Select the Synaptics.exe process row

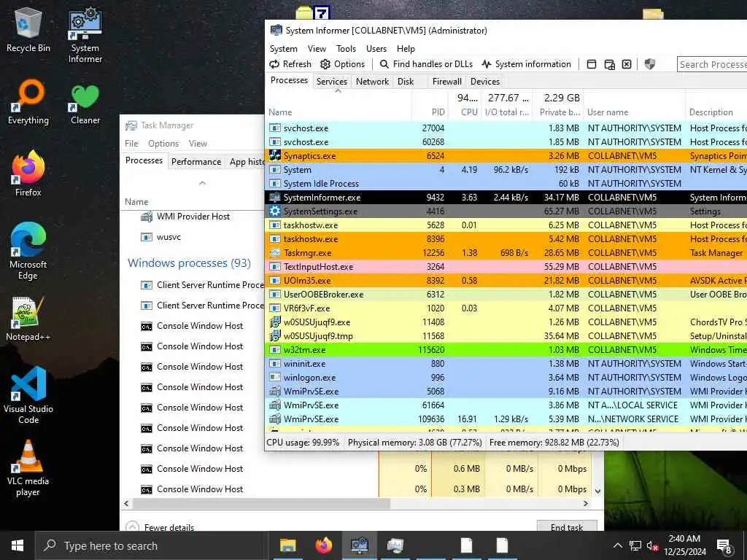pos(506,156)
